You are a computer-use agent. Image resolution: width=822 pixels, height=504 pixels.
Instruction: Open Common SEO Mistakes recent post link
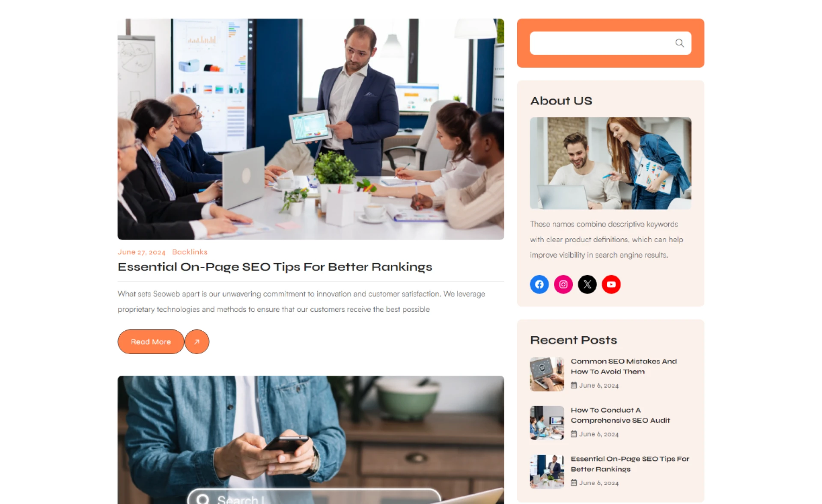coord(623,366)
